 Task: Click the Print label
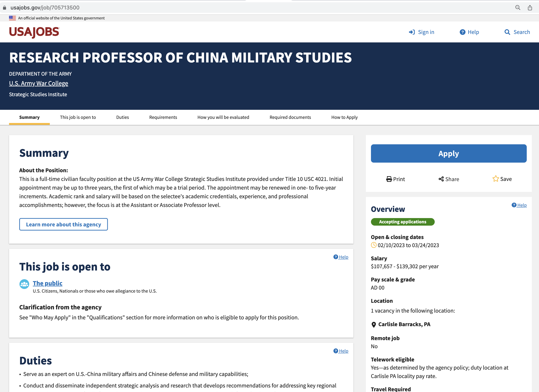pos(399,179)
